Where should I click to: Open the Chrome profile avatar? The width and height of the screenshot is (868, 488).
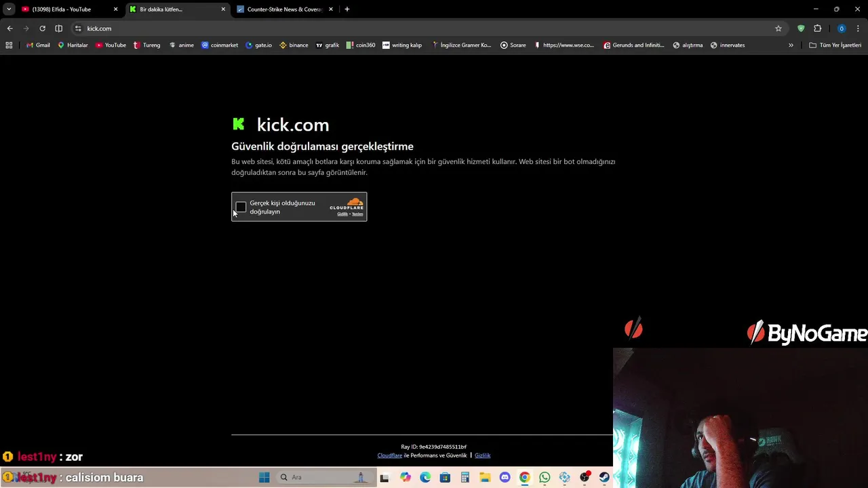point(842,28)
